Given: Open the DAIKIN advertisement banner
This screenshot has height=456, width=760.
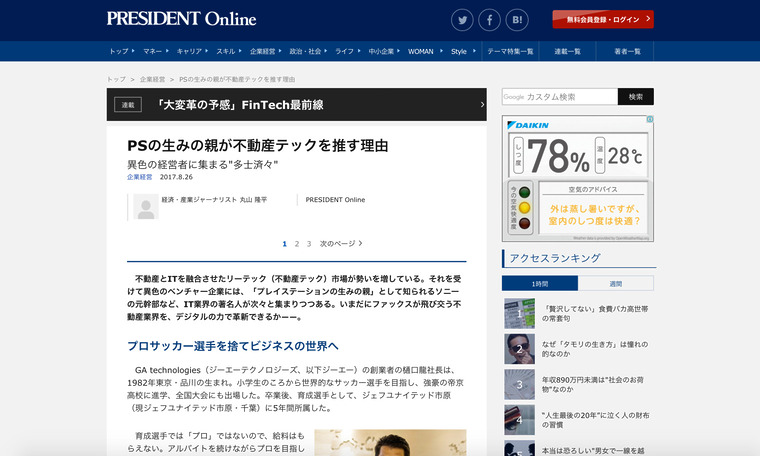Looking at the screenshot, I should (x=577, y=179).
